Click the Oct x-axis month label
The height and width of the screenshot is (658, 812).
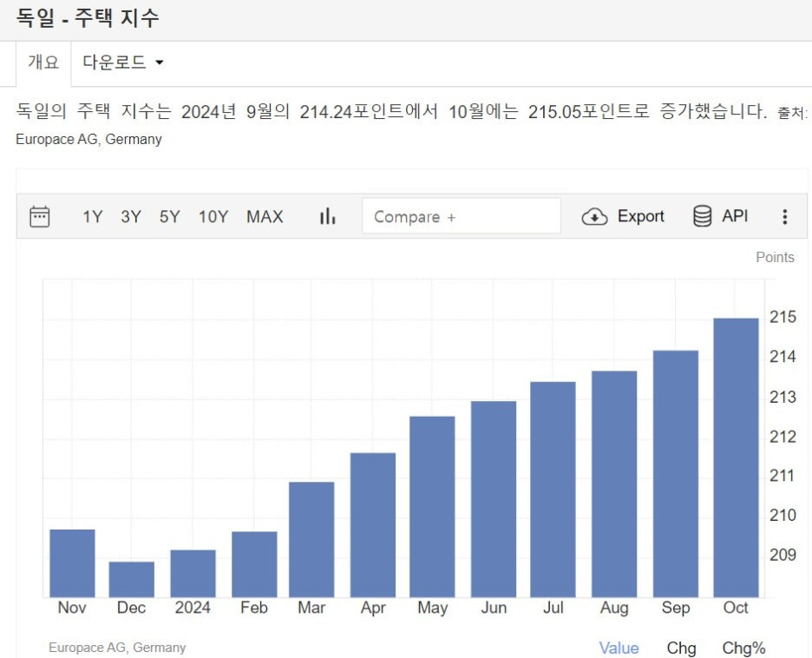736,608
